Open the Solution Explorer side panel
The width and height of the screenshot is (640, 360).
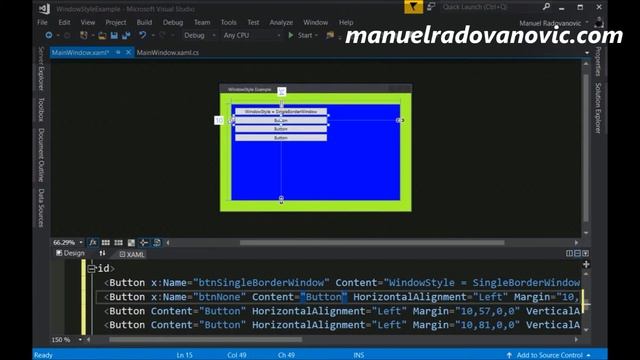[598, 108]
